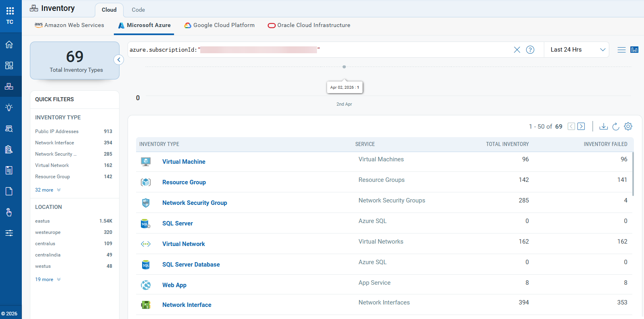Select the Microsoft Azure tab
This screenshot has height=319, width=644.
pos(145,25)
